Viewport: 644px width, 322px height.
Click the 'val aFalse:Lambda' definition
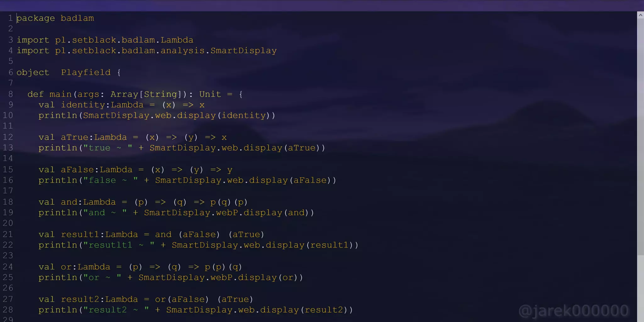tap(136, 169)
